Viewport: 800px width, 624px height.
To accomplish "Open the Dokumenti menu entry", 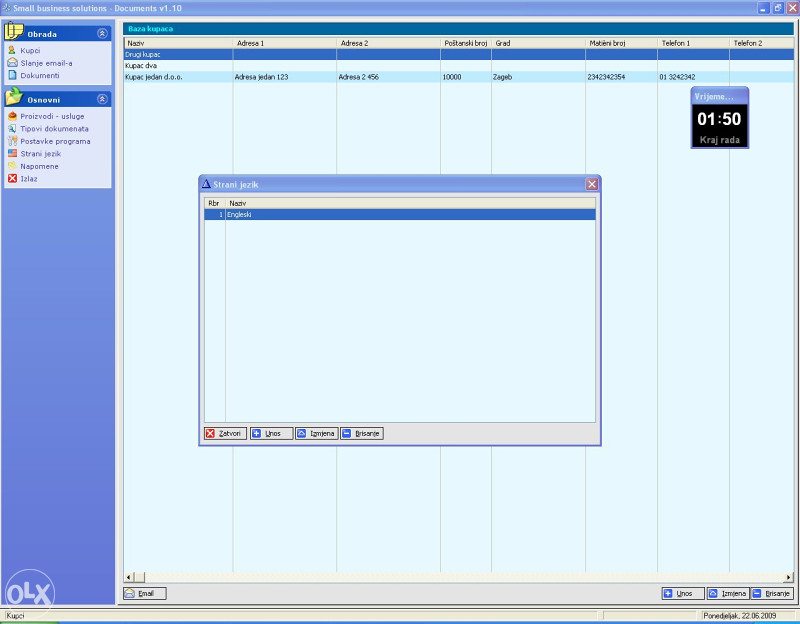I will (x=40, y=76).
